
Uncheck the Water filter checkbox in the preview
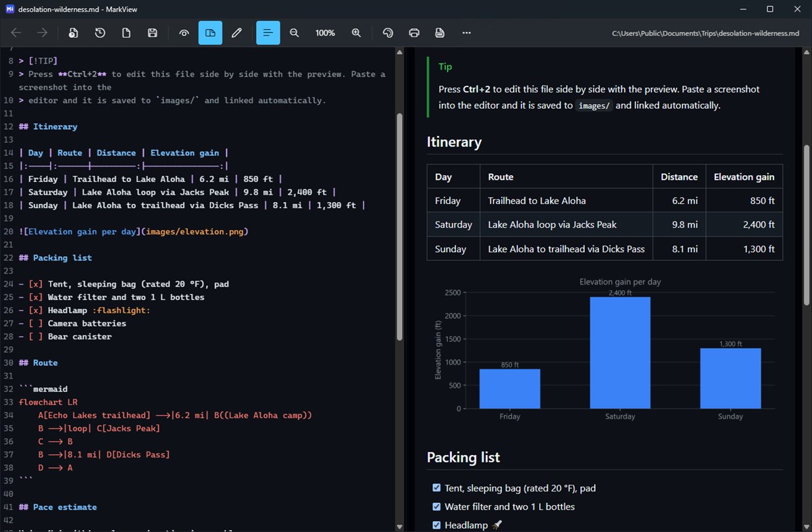(436, 506)
